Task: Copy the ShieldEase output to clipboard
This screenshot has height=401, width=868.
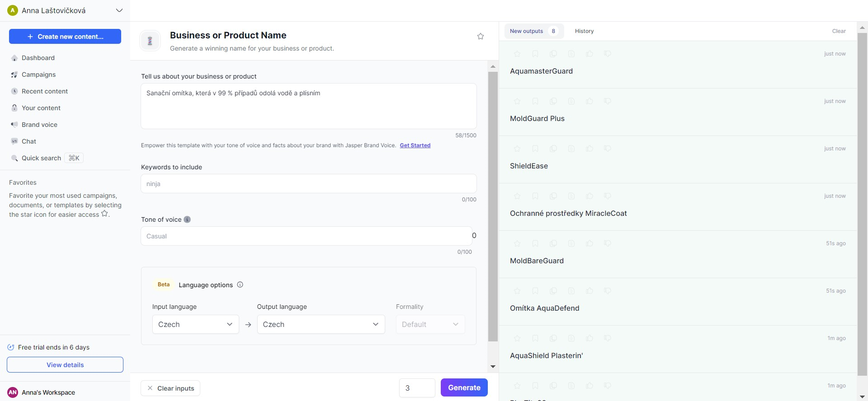Action: [553, 149]
